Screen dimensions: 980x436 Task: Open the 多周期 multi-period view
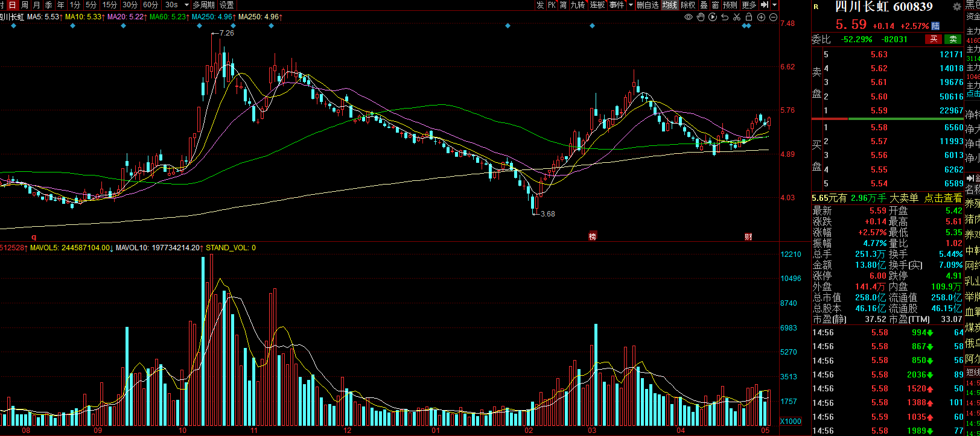204,5
